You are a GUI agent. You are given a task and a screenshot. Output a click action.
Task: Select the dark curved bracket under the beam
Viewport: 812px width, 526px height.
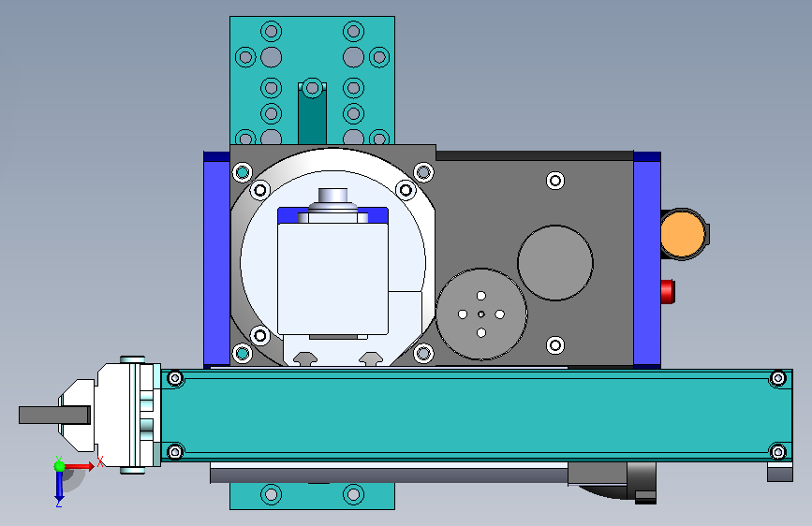(x=616, y=483)
